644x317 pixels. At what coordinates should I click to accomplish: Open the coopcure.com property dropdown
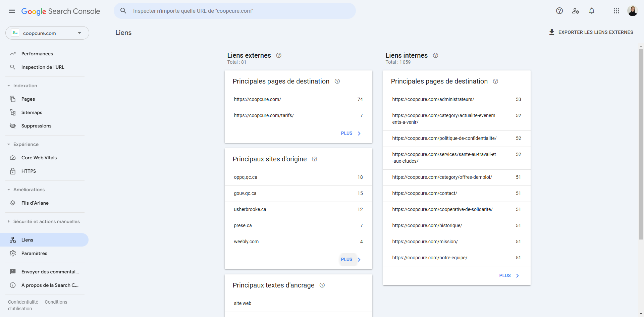click(x=47, y=33)
